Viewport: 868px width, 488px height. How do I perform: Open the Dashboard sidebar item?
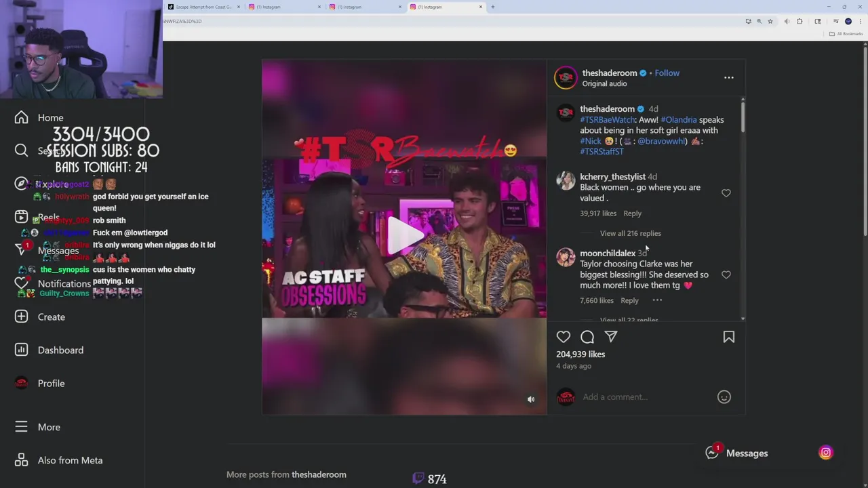tap(49, 350)
